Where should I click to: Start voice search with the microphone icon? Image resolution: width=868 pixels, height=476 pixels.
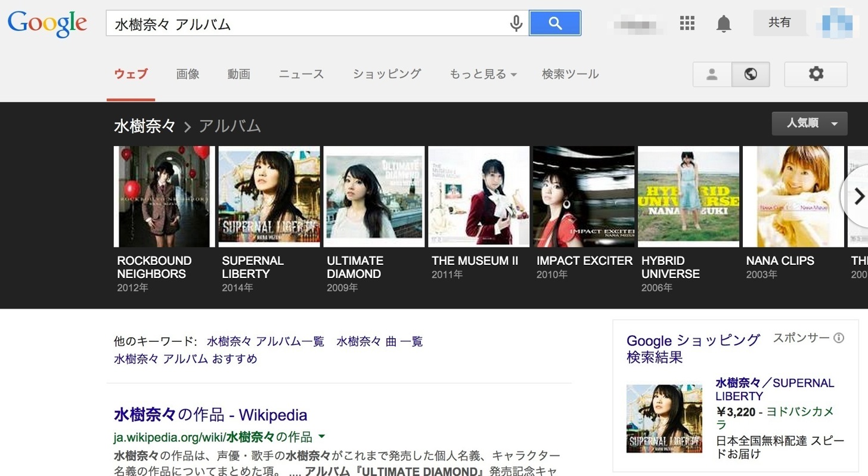coord(516,23)
